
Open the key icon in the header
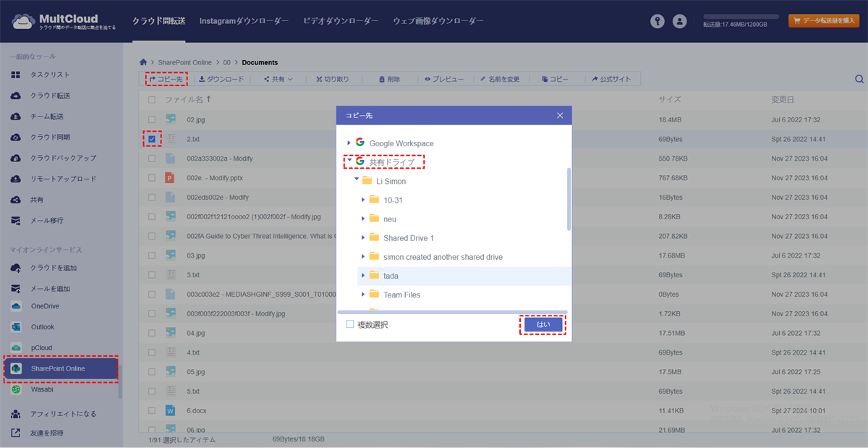click(x=658, y=22)
